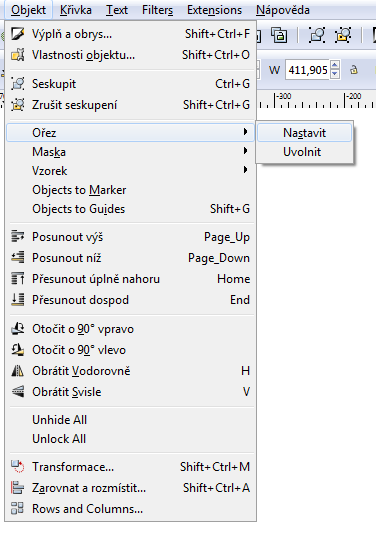Open the Extensions menu

coord(214,10)
